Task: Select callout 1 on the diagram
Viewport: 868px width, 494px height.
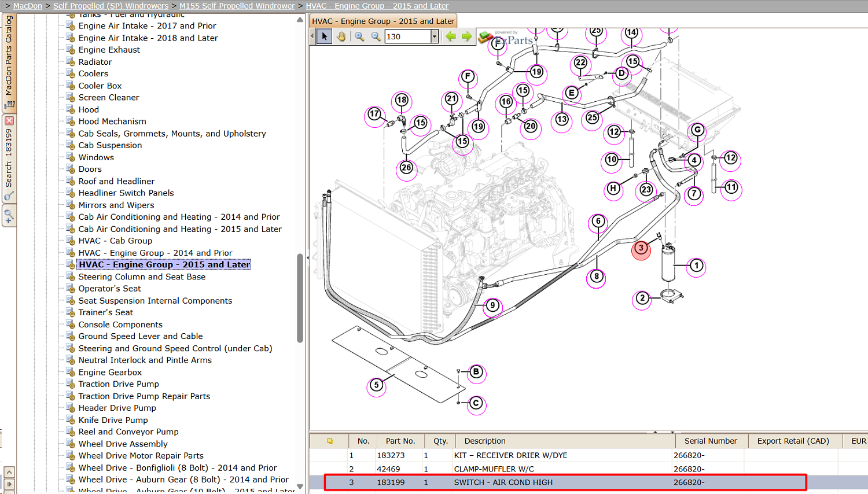Action: (696, 266)
